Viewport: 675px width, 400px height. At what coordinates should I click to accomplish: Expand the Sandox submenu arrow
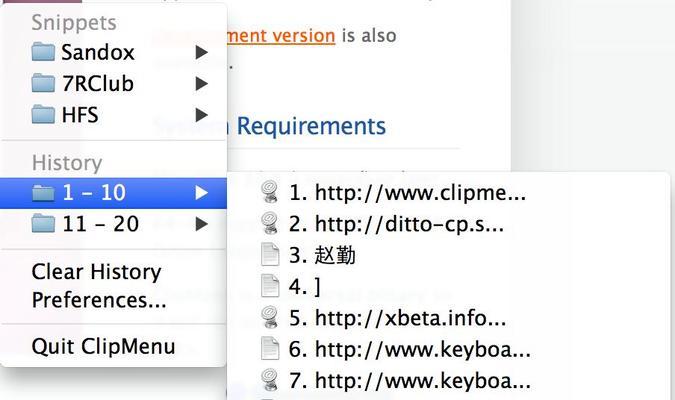coord(201,52)
